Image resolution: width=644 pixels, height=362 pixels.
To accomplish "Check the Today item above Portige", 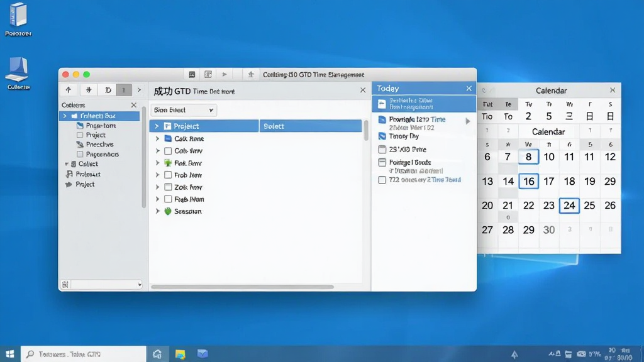I will (382, 150).
